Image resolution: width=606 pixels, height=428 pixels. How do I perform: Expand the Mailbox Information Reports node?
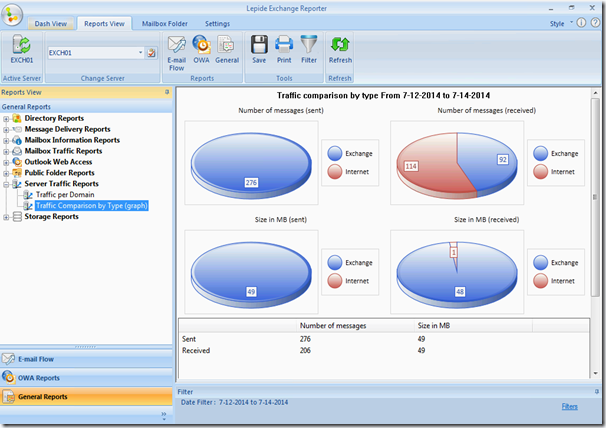(6, 141)
